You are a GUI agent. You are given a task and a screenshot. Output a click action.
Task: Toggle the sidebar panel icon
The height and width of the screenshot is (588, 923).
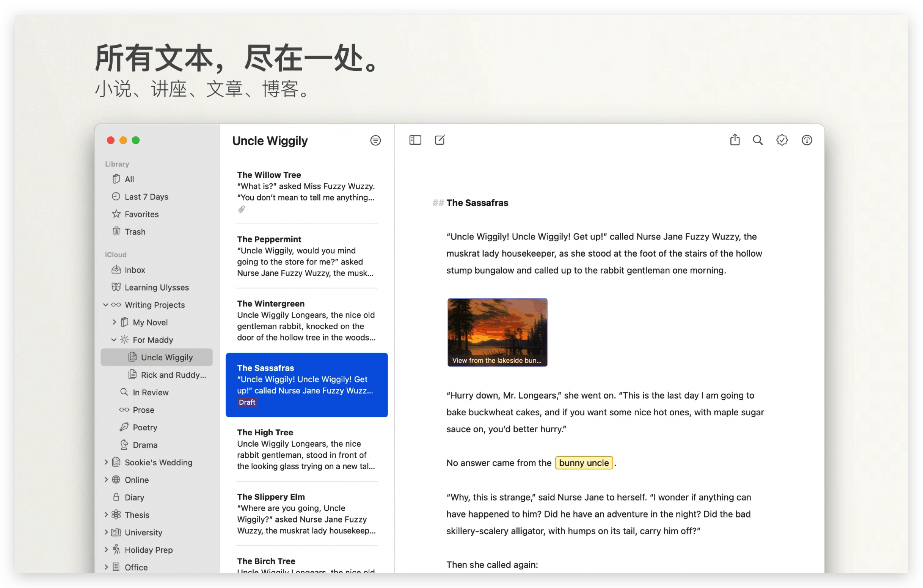(x=415, y=140)
